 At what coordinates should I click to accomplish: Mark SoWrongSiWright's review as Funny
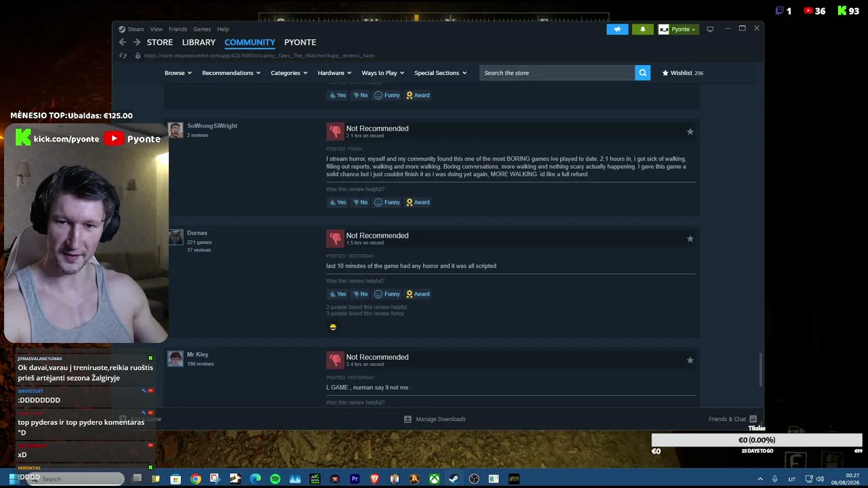pyautogui.click(x=387, y=202)
